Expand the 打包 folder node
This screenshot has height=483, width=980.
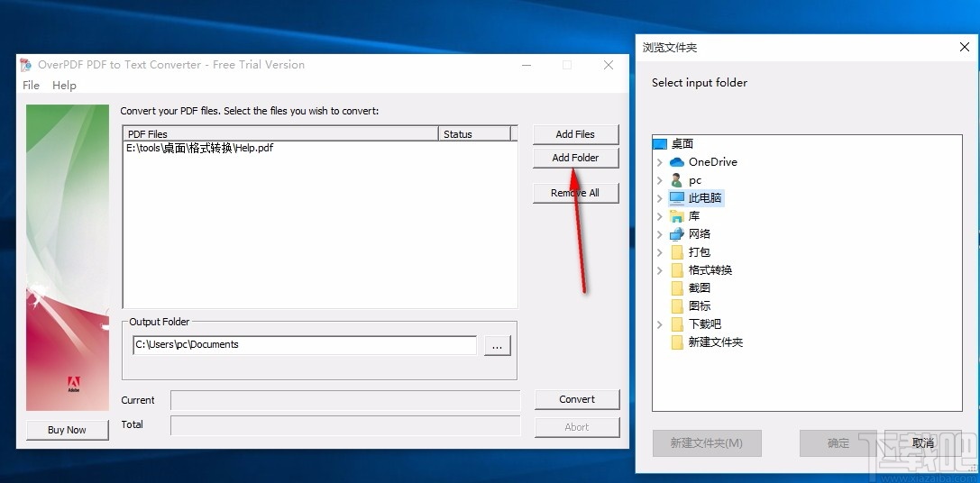coord(660,252)
